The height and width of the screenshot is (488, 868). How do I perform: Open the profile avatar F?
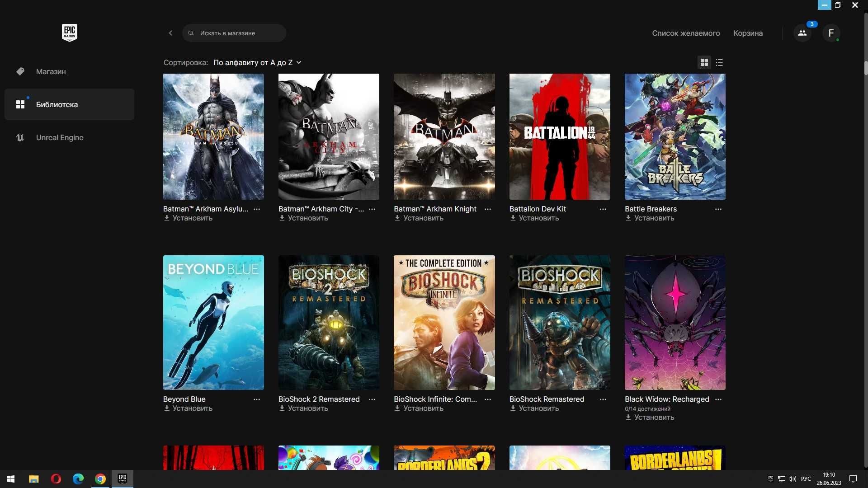pos(831,33)
